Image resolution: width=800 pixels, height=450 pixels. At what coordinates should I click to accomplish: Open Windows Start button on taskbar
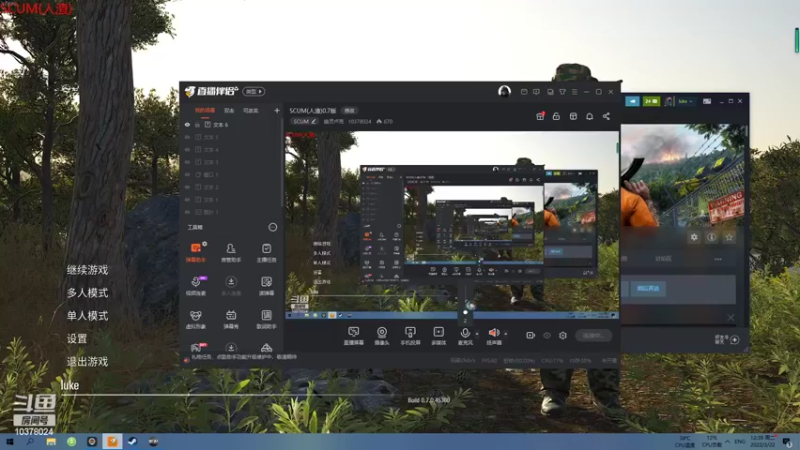click(x=9, y=442)
